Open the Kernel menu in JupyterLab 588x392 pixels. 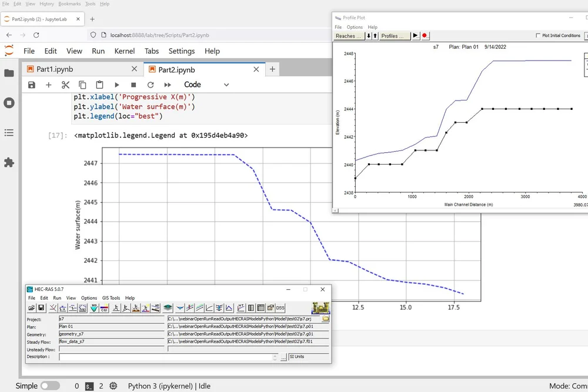click(x=125, y=51)
